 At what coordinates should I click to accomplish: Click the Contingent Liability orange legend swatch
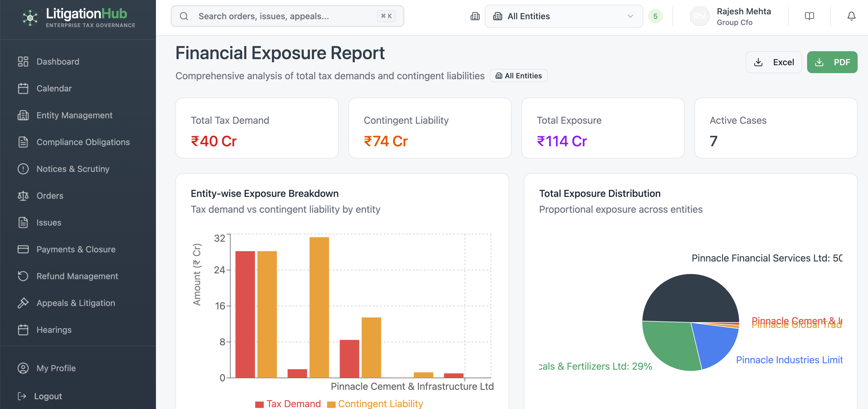click(331, 404)
